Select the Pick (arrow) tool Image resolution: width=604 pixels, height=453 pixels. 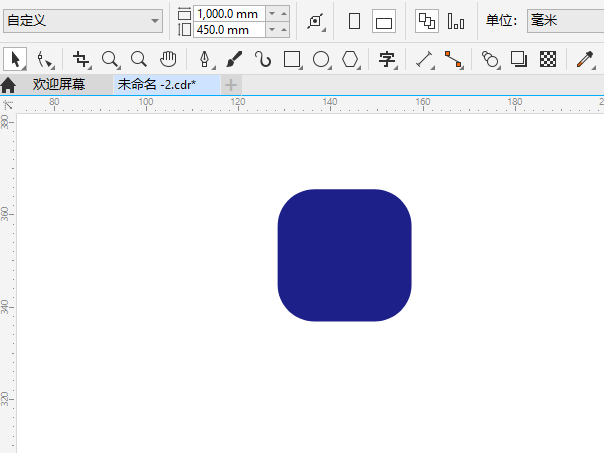[x=14, y=59]
